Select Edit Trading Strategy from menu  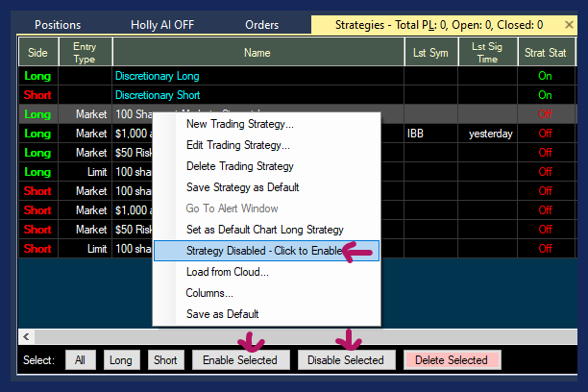[x=237, y=145]
